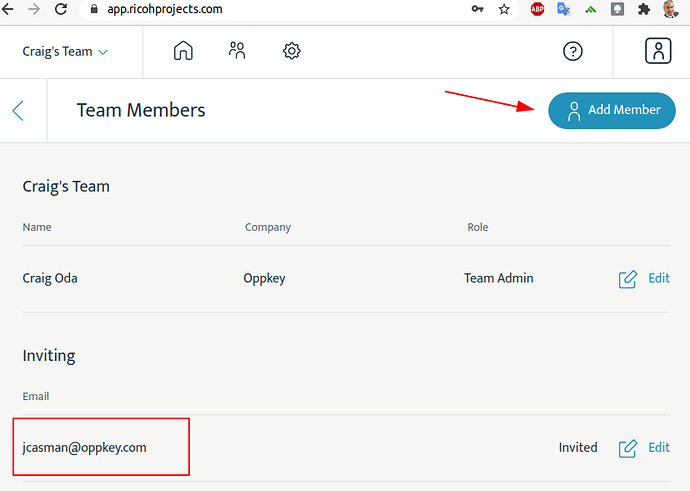
Task: Click the Add Member button
Action: (612, 110)
